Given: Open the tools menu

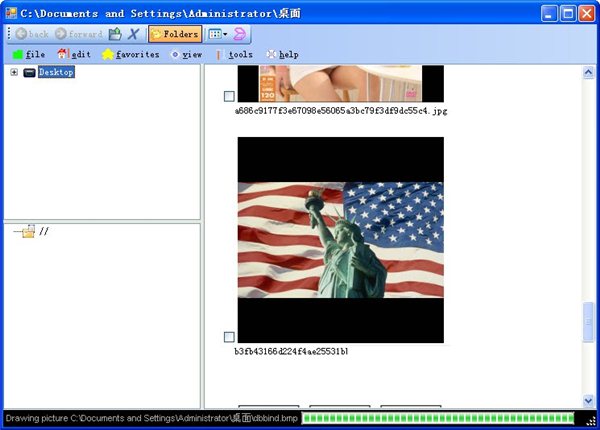Looking at the screenshot, I should 234,54.
